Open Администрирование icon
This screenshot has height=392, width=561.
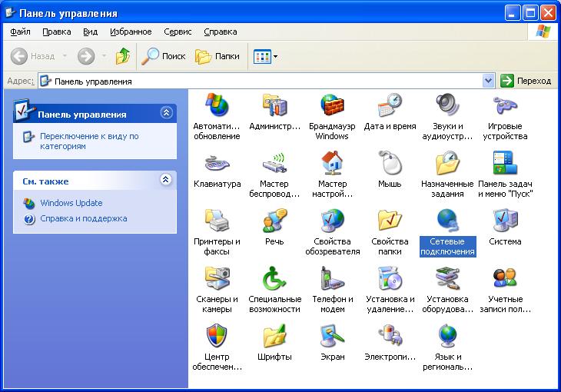(274, 105)
